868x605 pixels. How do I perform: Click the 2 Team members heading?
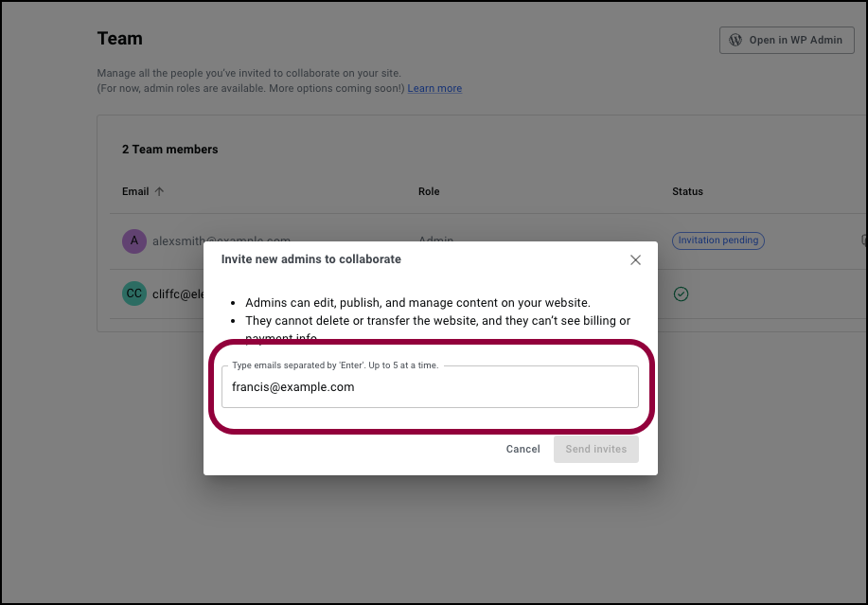click(170, 150)
